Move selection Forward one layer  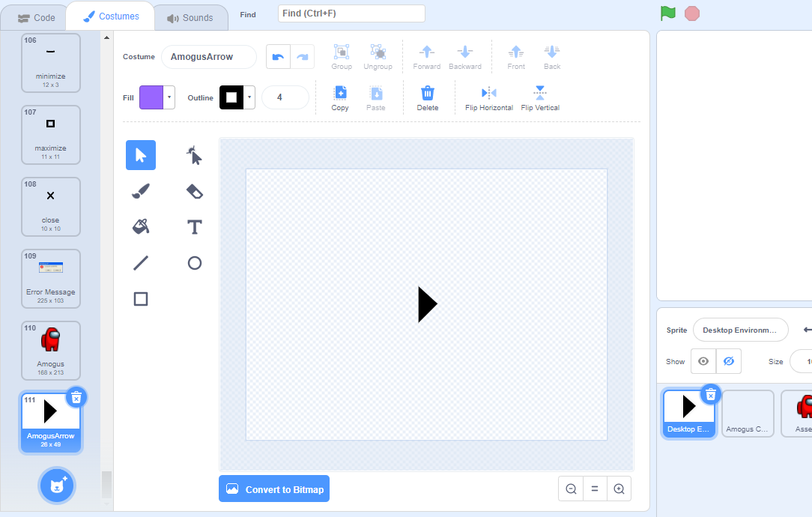pyautogui.click(x=427, y=56)
